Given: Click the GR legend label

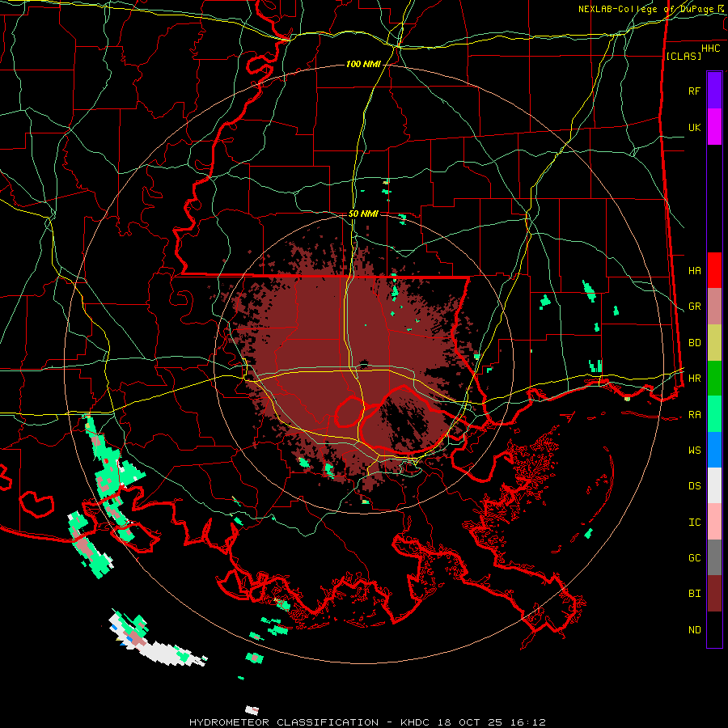Looking at the screenshot, I should click(694, 307).
